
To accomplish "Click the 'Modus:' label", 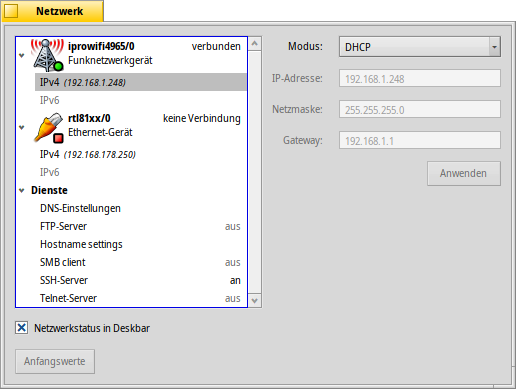I will click(305, 46).
